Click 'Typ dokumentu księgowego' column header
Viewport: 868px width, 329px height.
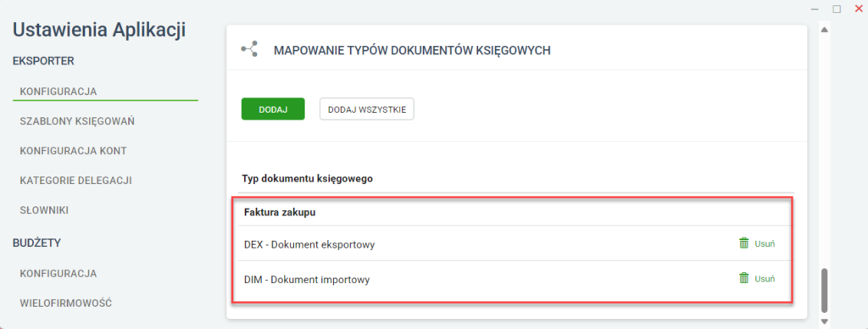(307, 179)
